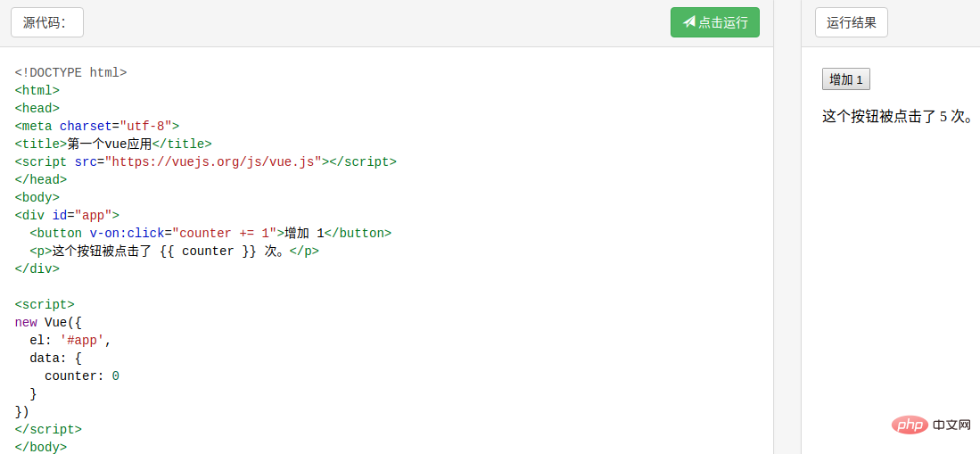Click the closing /script tag near the bottom

48,429
